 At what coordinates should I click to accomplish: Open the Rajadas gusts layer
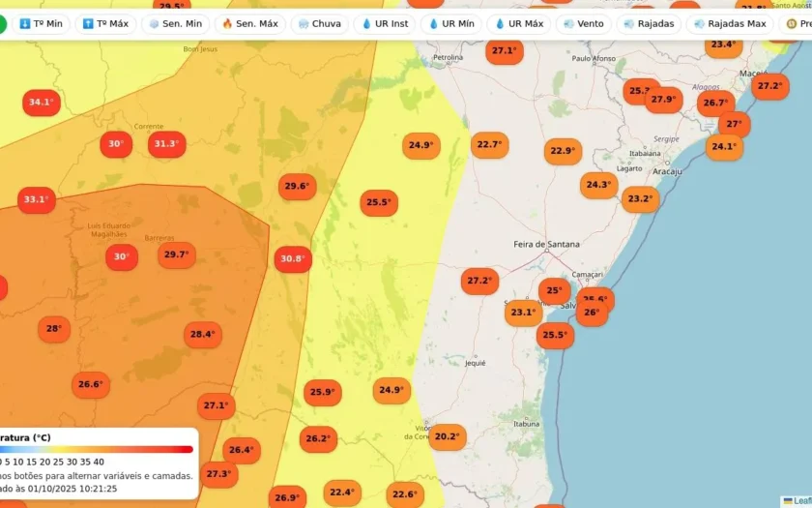tap(649, 24)
